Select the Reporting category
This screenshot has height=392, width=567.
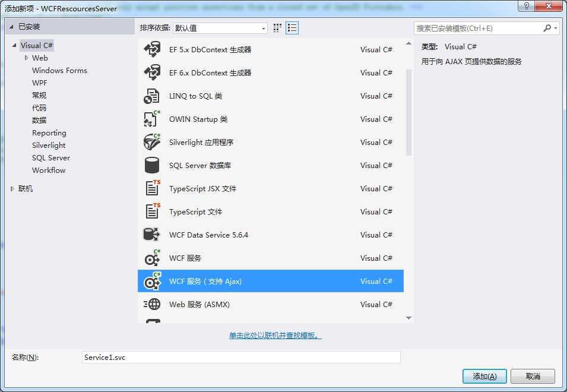49,132
